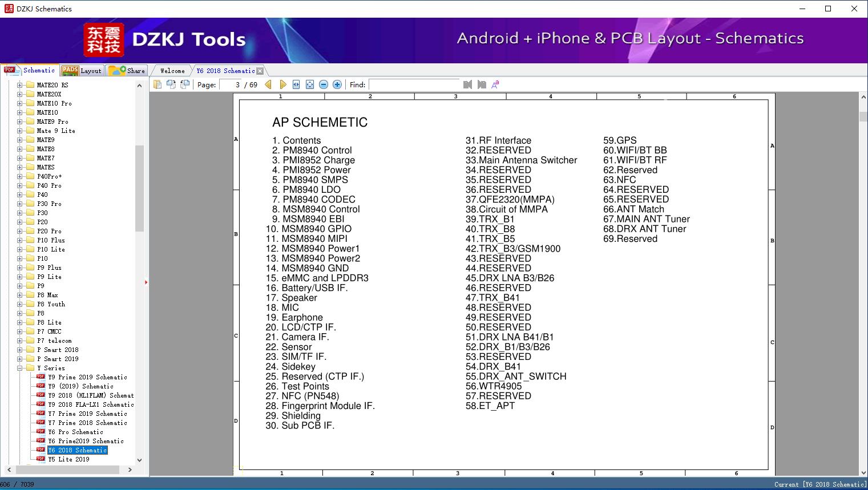Select the MATE9 Pro folder label
The image size is (868, 490).
click(53, 122)
